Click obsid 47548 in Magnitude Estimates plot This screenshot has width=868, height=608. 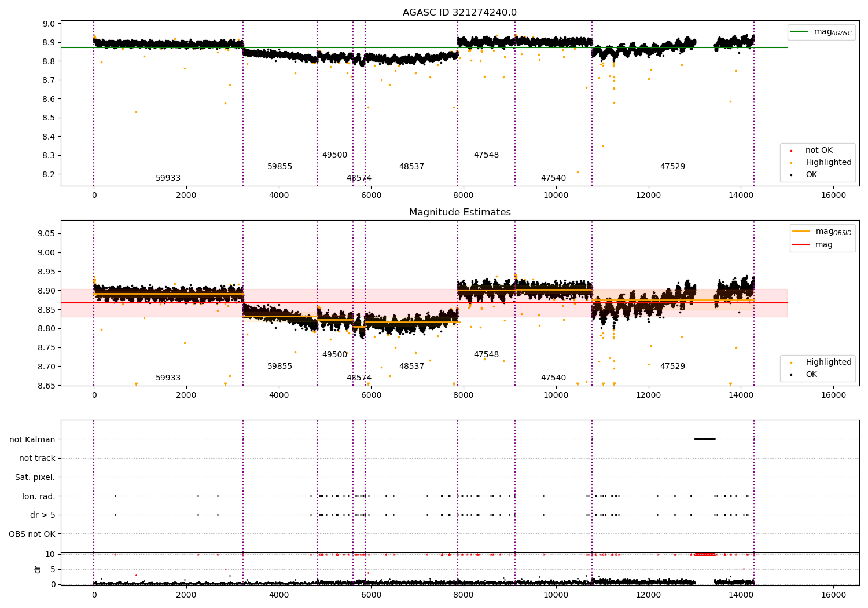pos(486,355)
